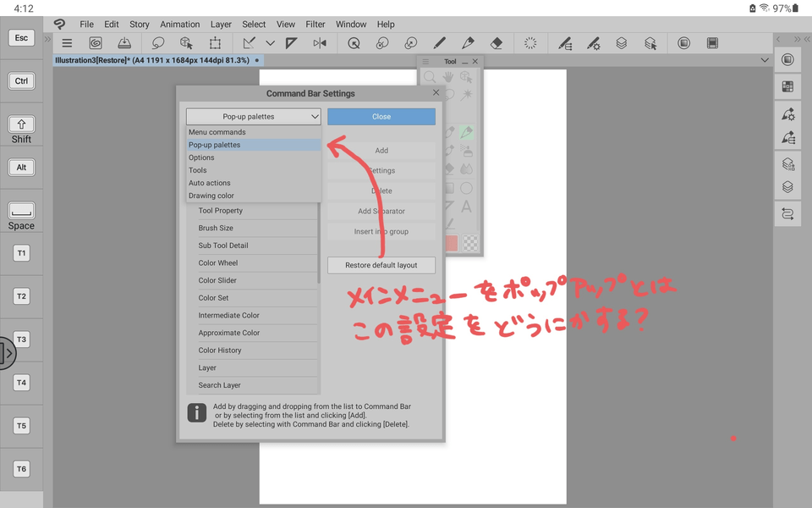Choose Menu commands in the dropdown list
The height and width of the screenshot is (508, 812).
pos(254,132)
